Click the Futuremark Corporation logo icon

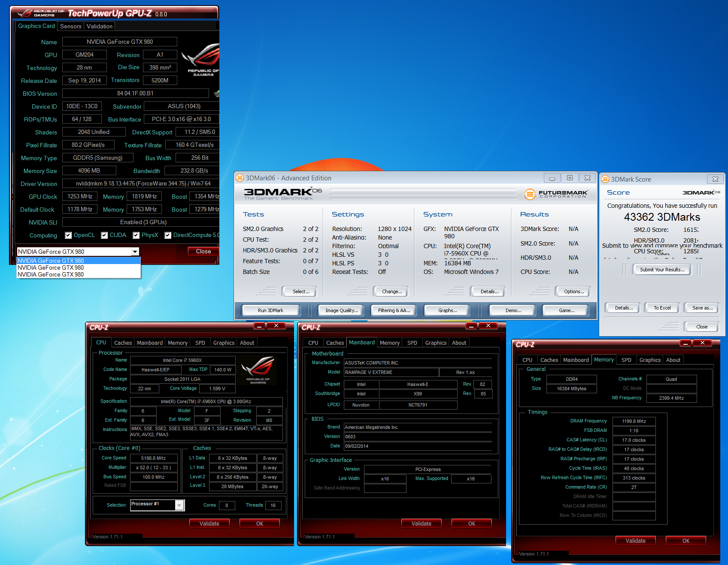coord(530,194)
